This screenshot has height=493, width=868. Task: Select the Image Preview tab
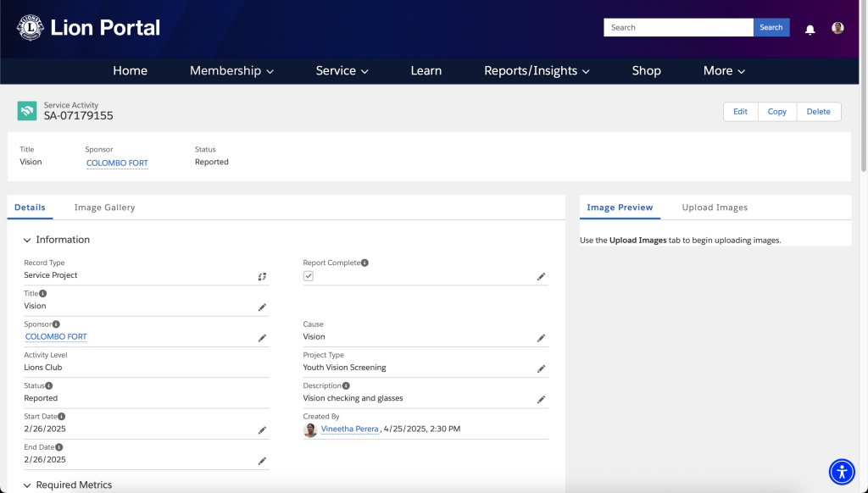click(620, 208)
